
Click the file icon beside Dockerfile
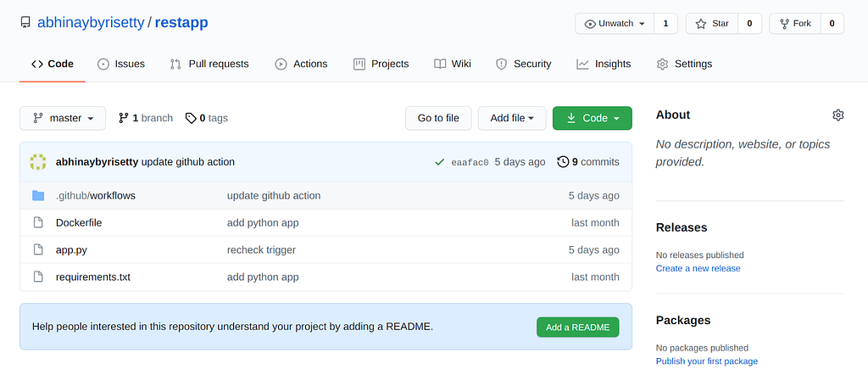pos(38,222)
